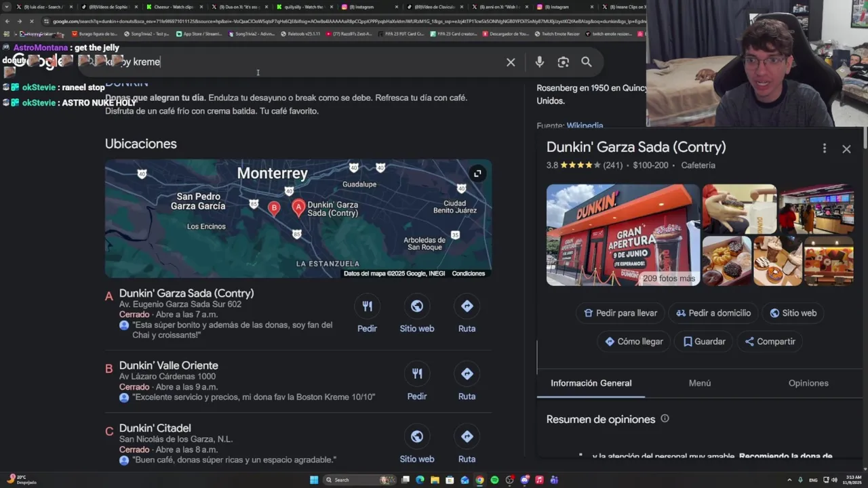Screen dimensions: 868x488
Task: Open Discord from the taskbar
Action: pos(524,480)
